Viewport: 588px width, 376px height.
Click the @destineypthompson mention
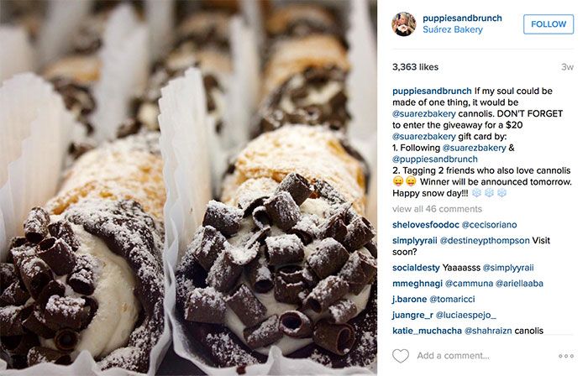coord(485,240)
